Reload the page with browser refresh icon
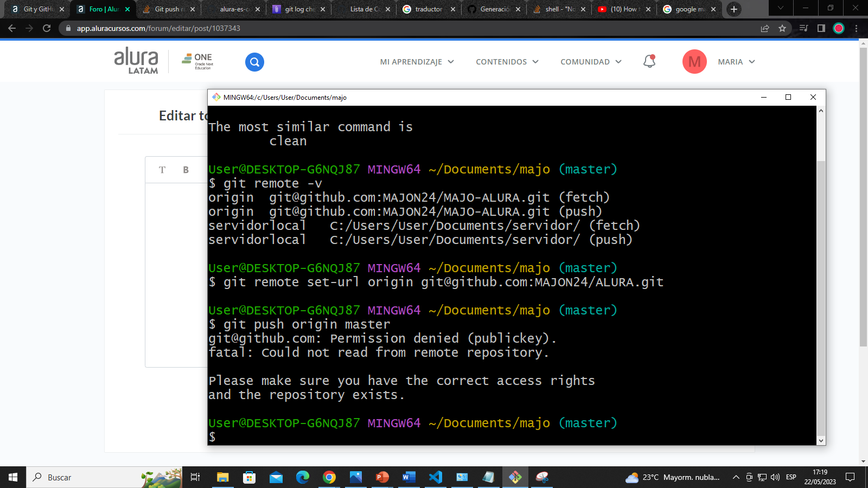This screenshot has height=488, width=868. (47, 28)
